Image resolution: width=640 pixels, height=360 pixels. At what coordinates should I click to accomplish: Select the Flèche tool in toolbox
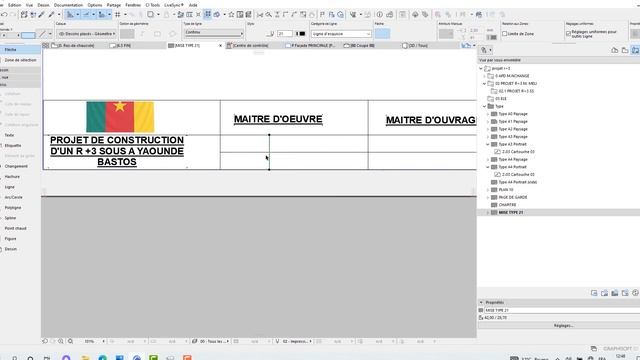pyautogui.click(x=20, y=50)
